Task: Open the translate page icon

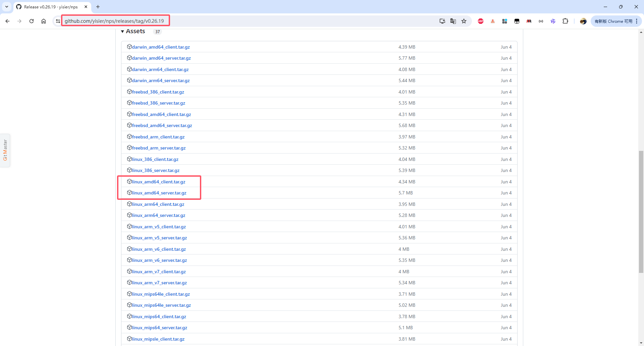Action: 453,21
